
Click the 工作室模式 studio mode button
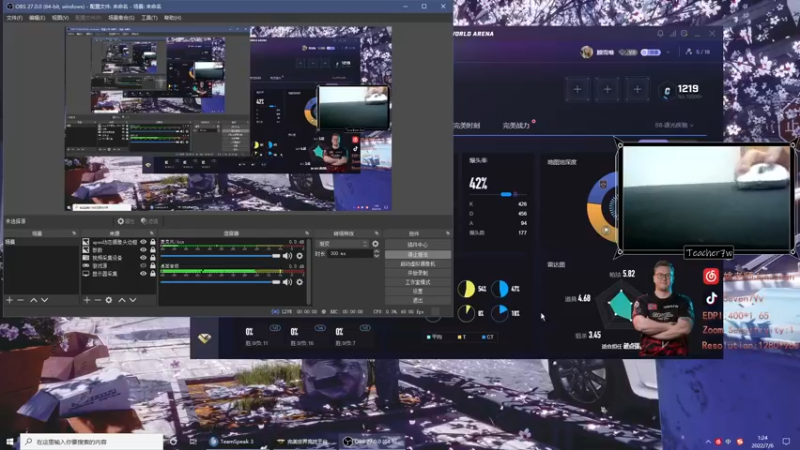[418, 282]
